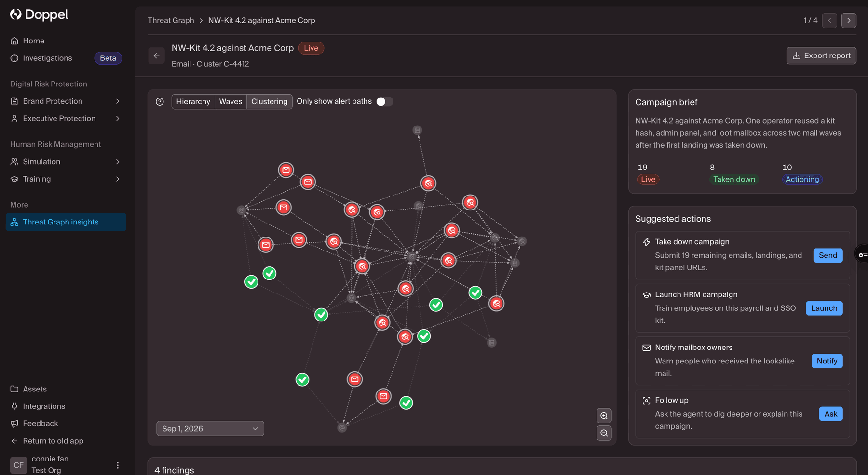
Task: Click the Beta badge next to Investigations
Action: pos(108,58)
